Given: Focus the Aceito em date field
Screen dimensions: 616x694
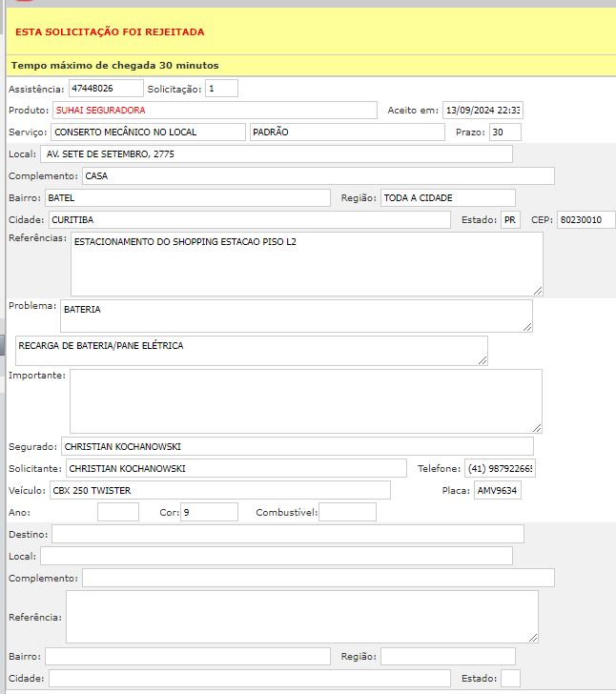Looking at the screenshot, I should pyautogui.click(x=482, y=111).
